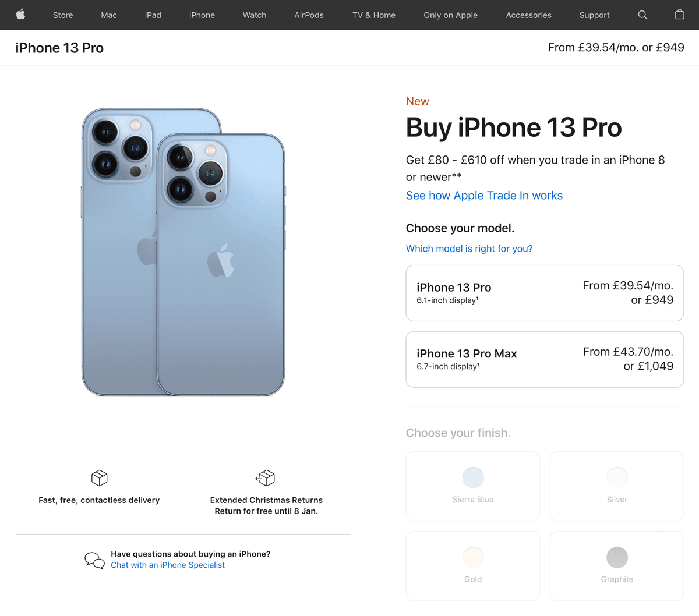
Task: Choose the Silver finish option
Action: click(616, 486)
